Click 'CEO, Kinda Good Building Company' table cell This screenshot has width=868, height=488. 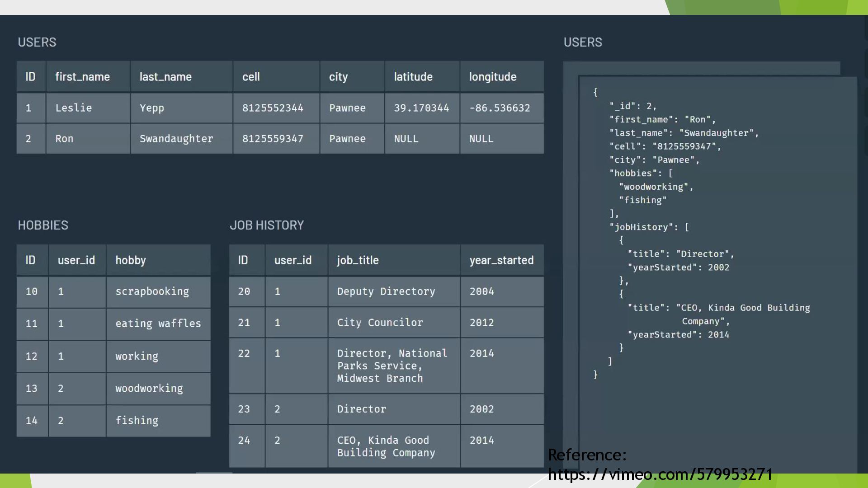[x=394, y=446]
